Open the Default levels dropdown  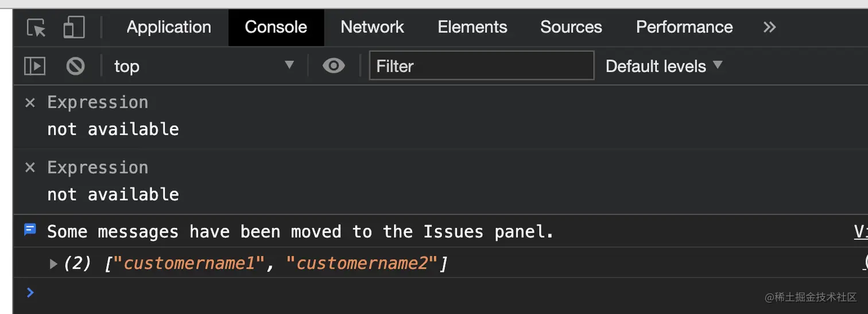point(664,66)
